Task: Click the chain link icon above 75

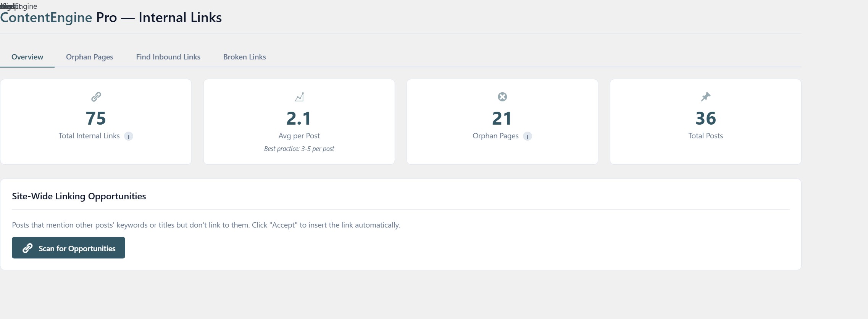Action: (96, 97)
